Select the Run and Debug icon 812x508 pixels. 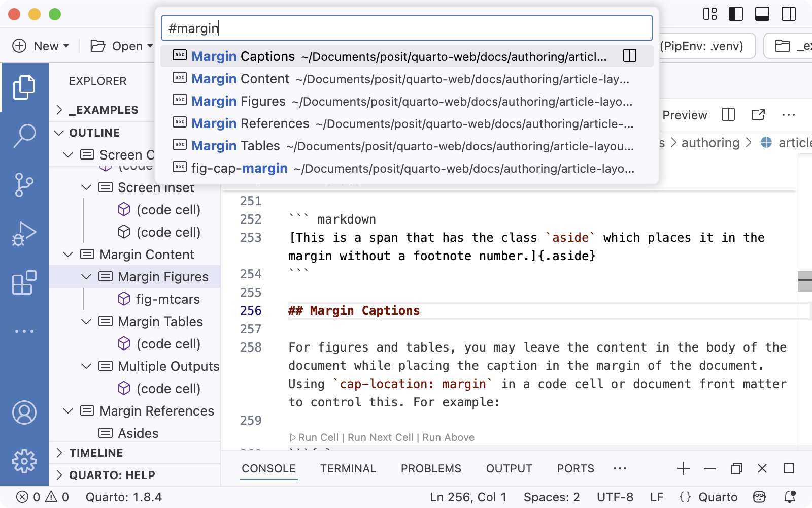(x=25, y=234)
